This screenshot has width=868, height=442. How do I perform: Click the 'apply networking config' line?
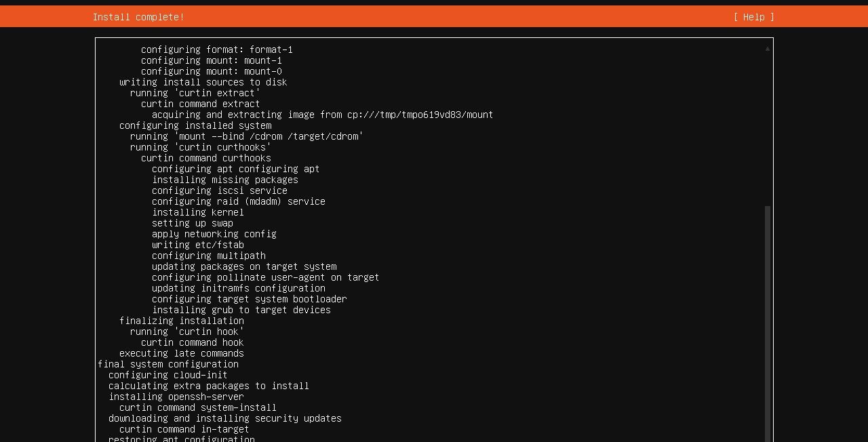coord(214,234)
